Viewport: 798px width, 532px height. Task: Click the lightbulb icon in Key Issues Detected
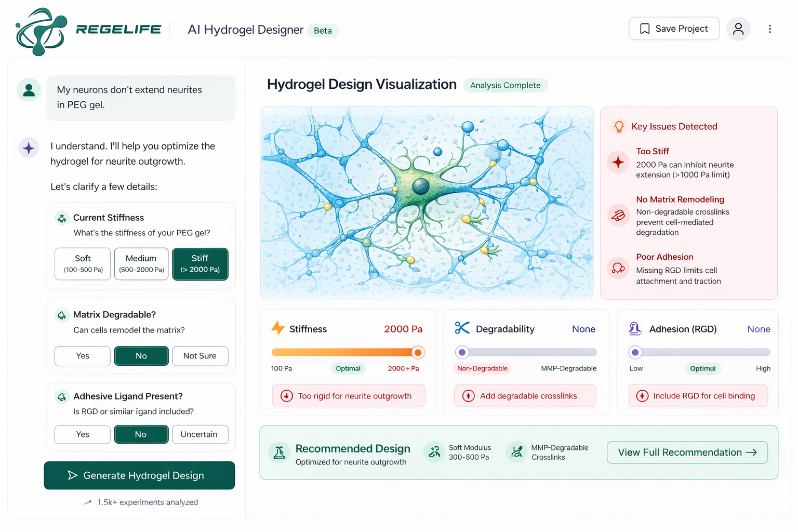pos(618,126)
